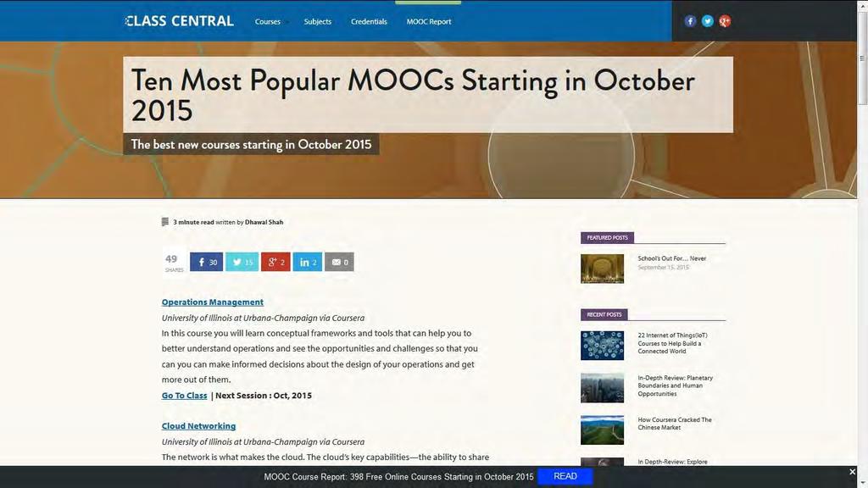Click subtitle 'The best new courses starting'
Viewport: 868px width, 488px height.
(251, 144)
